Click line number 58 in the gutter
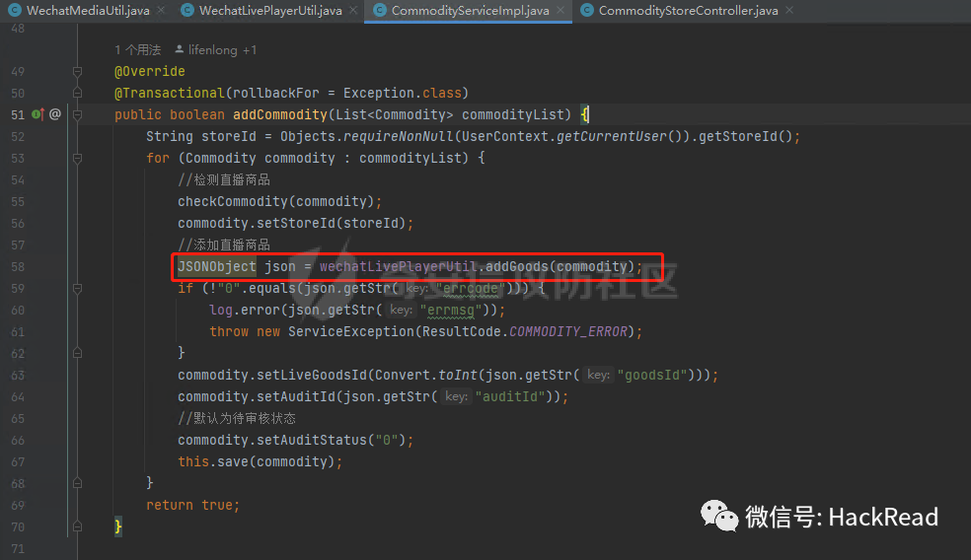The image size is (971, 560). [18, 267]
